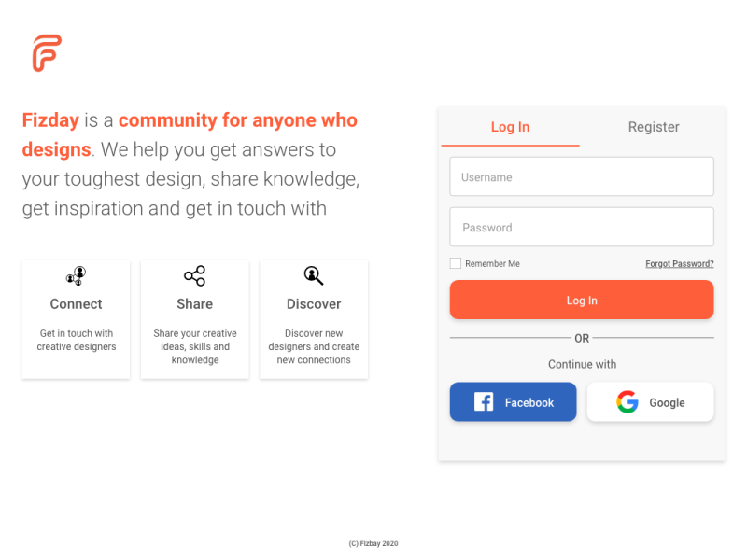Viewport: 747px width, 560px height.
Task: Select the Share card description text
Action: (195, 346)
